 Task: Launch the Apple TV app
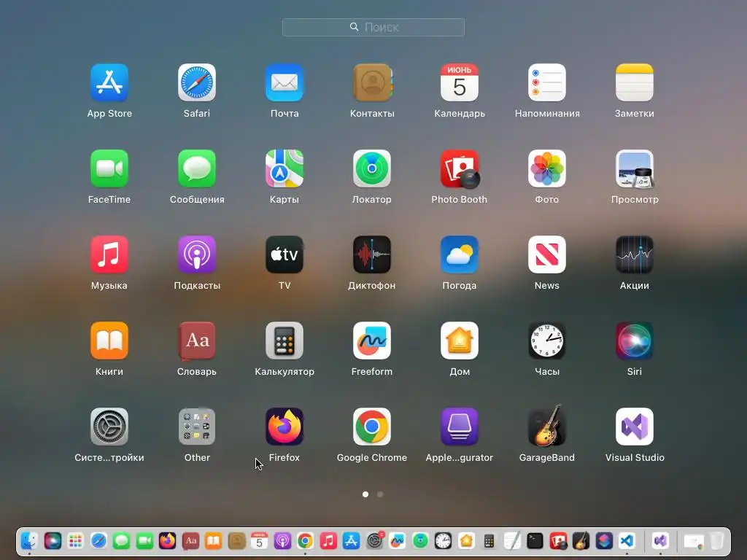click(x=285, y=254)
